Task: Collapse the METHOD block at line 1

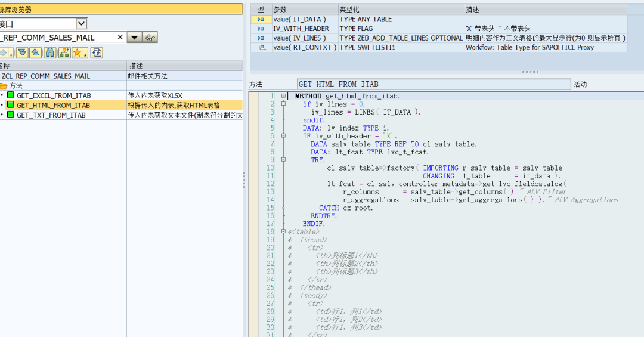Action: coord(283,96)
